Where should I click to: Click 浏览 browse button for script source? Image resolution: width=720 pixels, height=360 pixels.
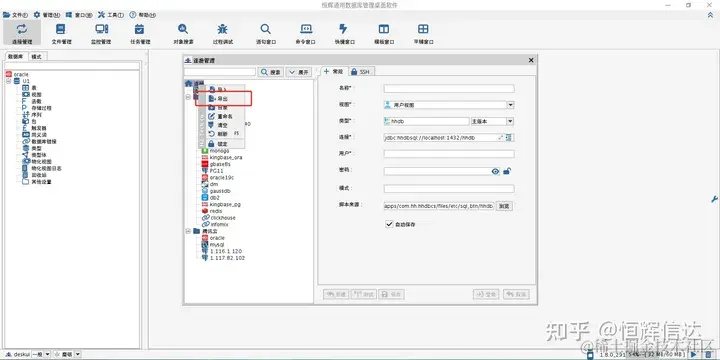pyautogui.click(x=504, y=206)
